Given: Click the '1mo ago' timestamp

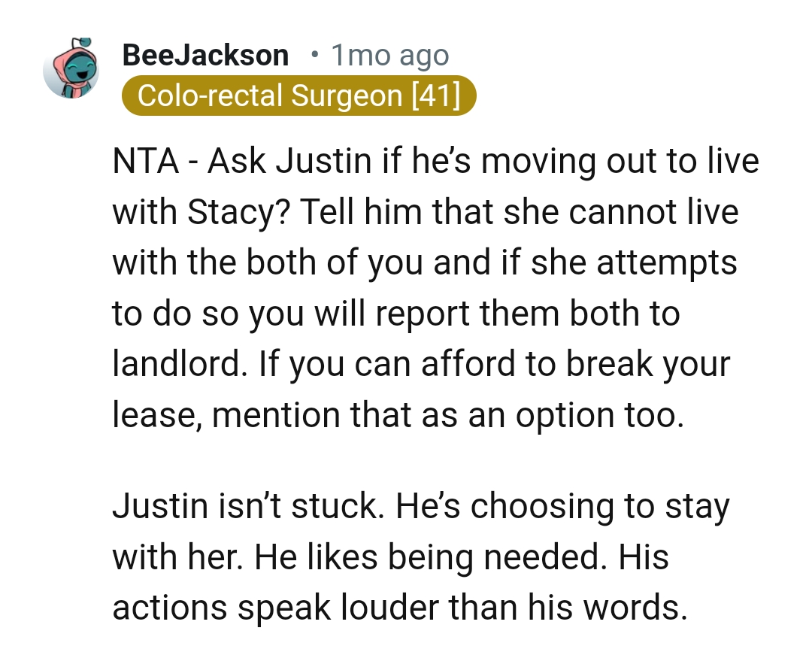Looking at the screenshot, I should point(389,54).
